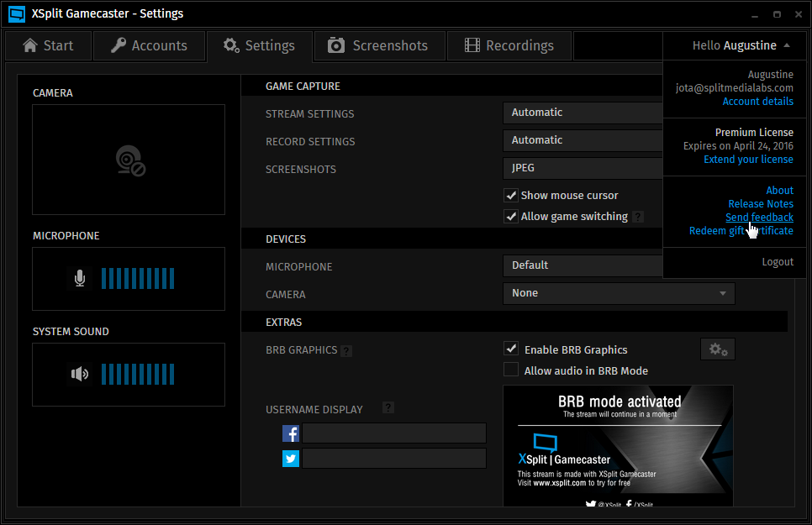Click the Facebook icon under Username Display
Screen dimensions: 812x525
291,433
